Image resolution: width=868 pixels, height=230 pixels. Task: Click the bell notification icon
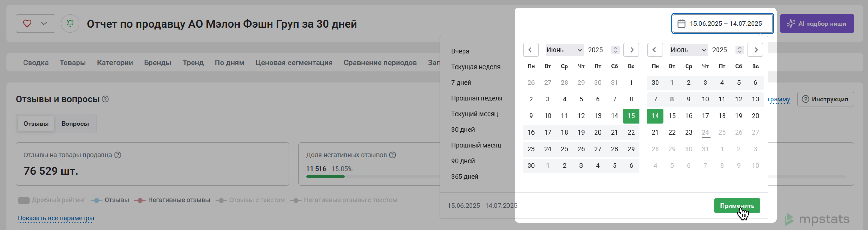pyautogui.click(x=70, y=24)
